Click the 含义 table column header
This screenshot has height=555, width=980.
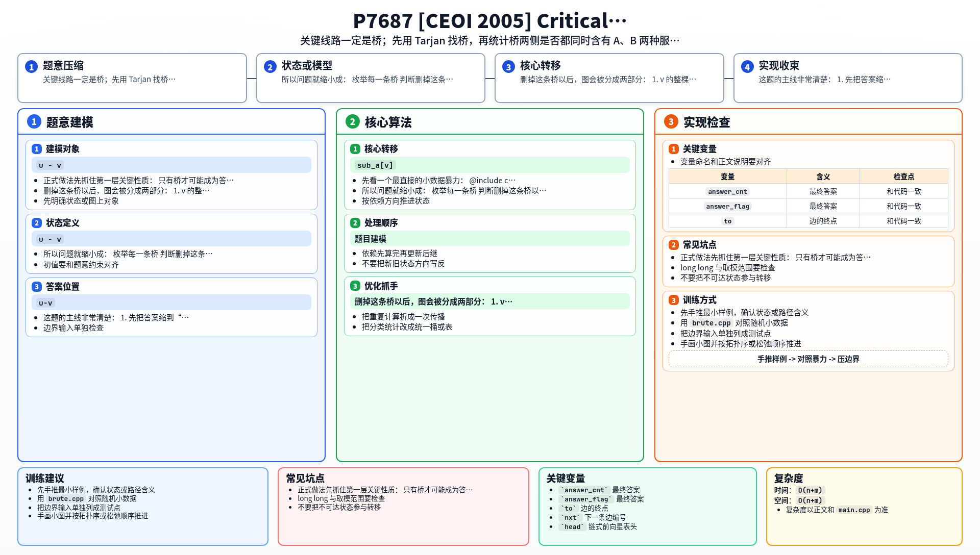coord(823,176)
